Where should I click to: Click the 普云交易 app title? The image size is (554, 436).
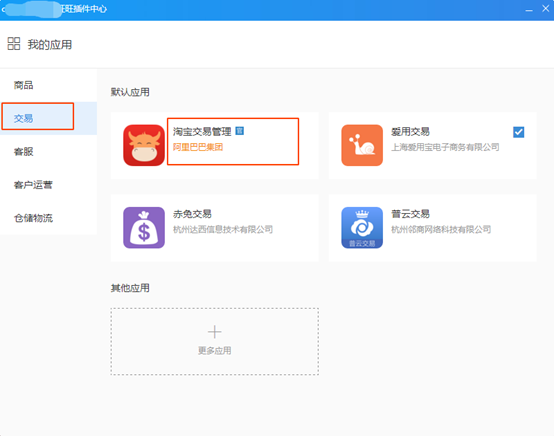410,214
